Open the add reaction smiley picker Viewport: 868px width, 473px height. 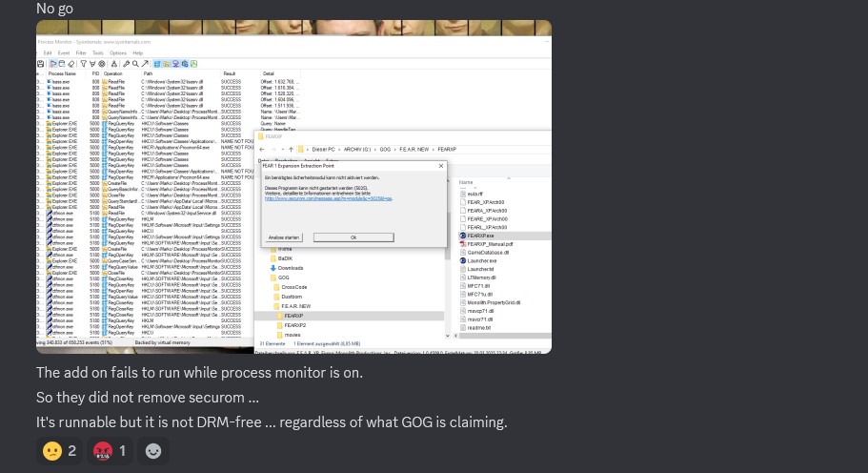(x=152, y=451)
